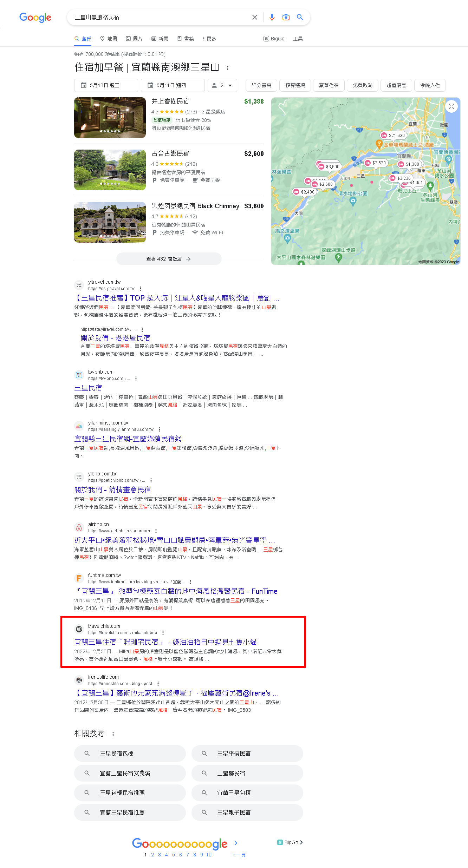The image size is (468, 868).
Task: Click the $3,236 hotel pin on map
Action: 401,178
